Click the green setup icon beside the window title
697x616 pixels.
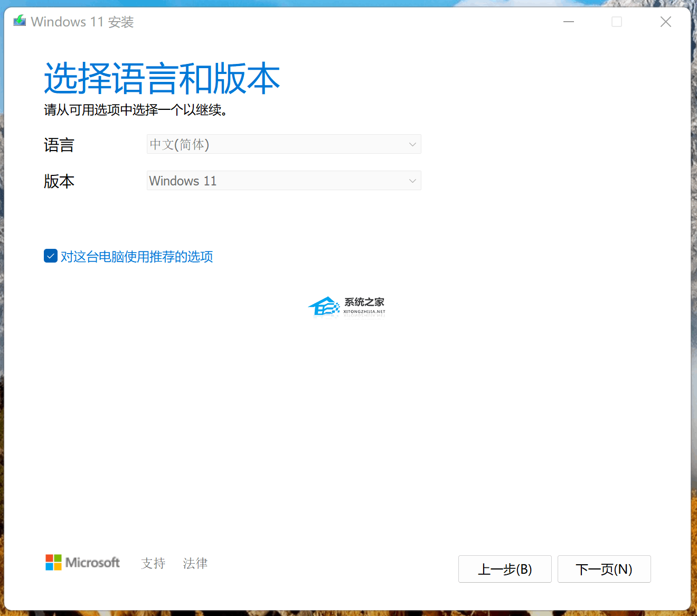19,20
